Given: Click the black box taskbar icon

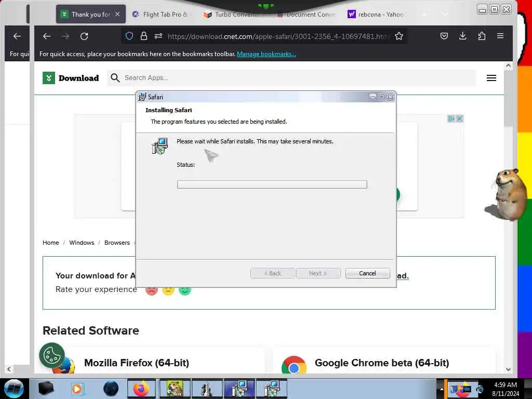Looking at the screenshot, I should tap(46, 389).
